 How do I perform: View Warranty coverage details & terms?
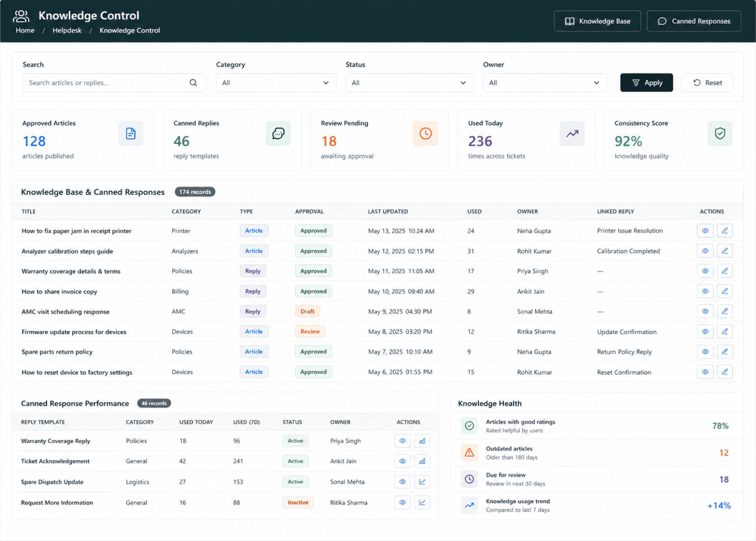705,271
